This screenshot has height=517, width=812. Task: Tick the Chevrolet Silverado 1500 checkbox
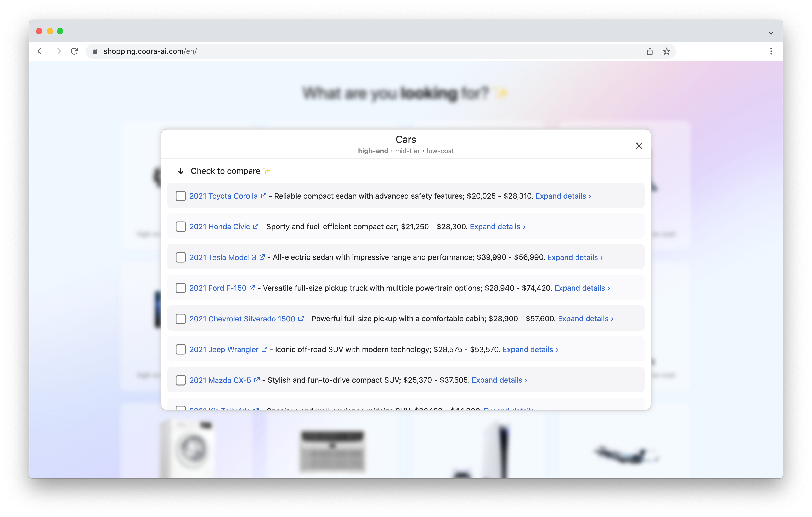click(181, 319)
